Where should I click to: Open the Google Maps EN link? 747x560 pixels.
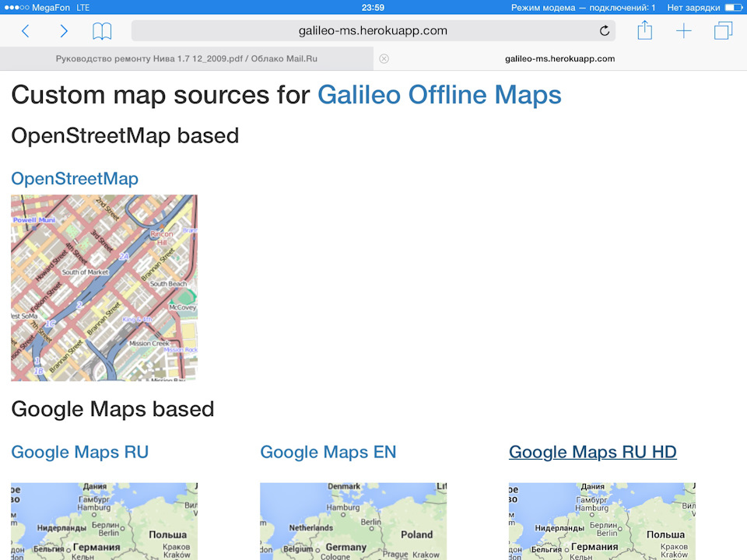pyautogui.click(x=328, y=452)
